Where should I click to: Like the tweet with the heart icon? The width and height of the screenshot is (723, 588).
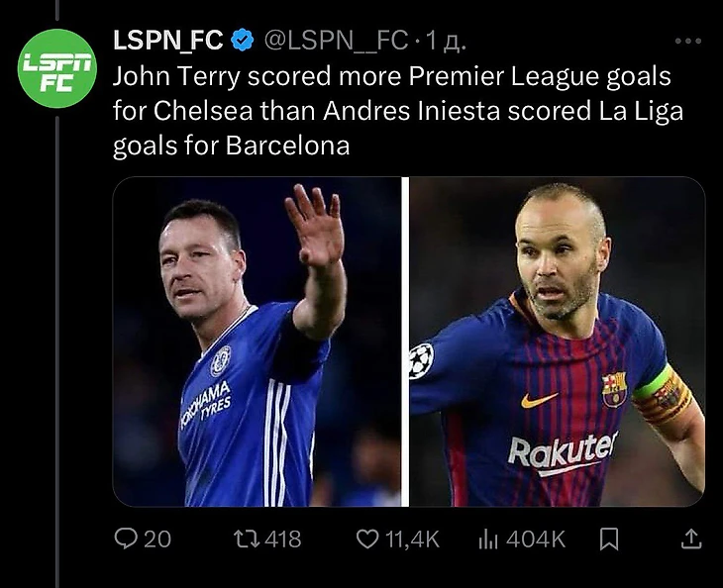367,538
